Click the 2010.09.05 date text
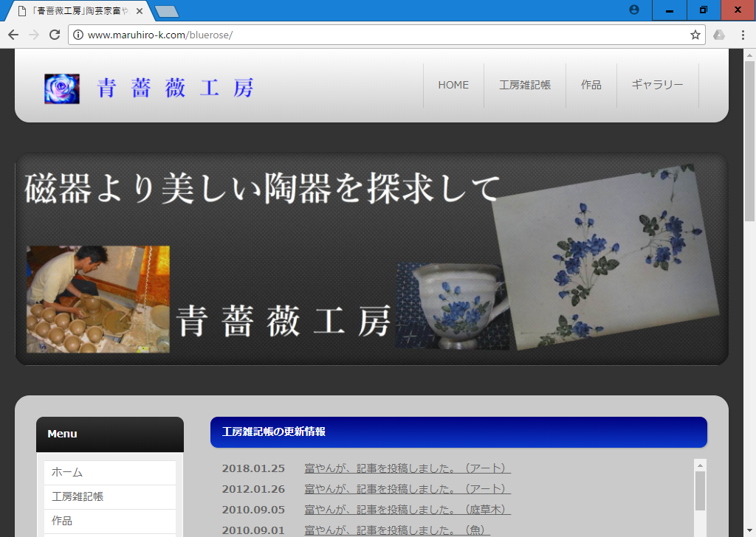 [x=254, y=510]
